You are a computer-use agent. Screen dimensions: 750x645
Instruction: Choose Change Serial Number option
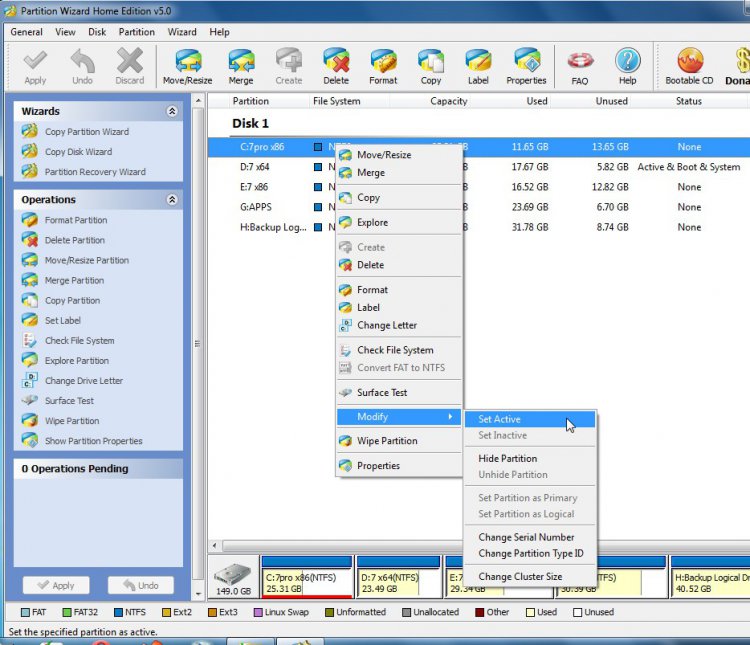click(x=529, y=537)
